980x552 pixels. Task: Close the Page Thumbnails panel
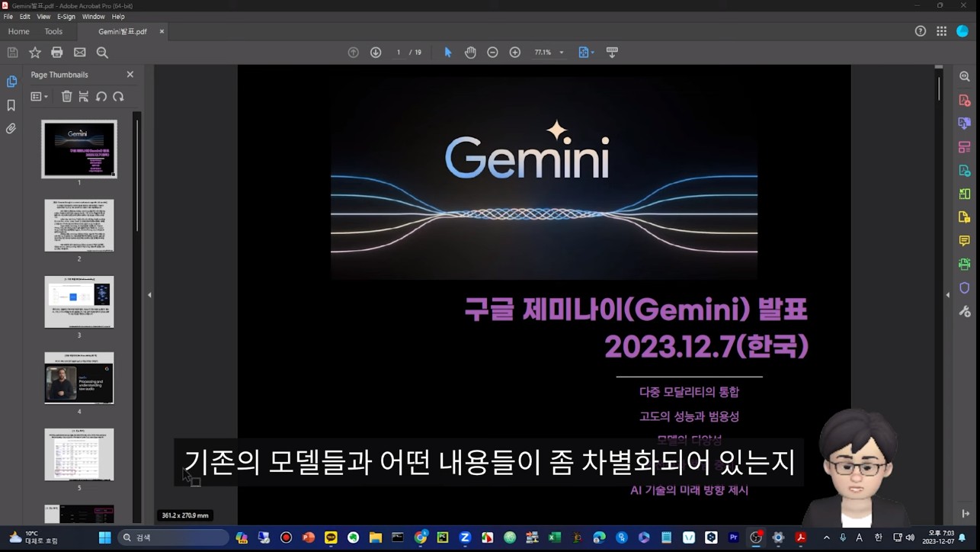click(130, 75)
